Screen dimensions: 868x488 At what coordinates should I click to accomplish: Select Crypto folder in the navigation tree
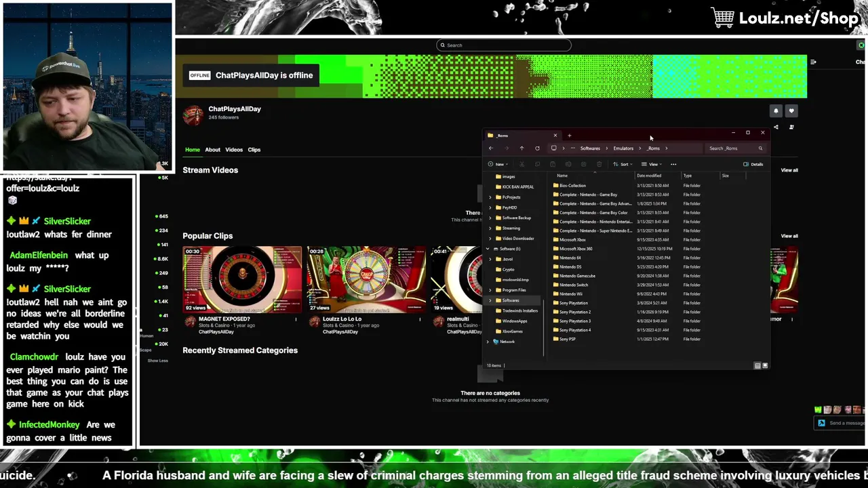point(505,269)
